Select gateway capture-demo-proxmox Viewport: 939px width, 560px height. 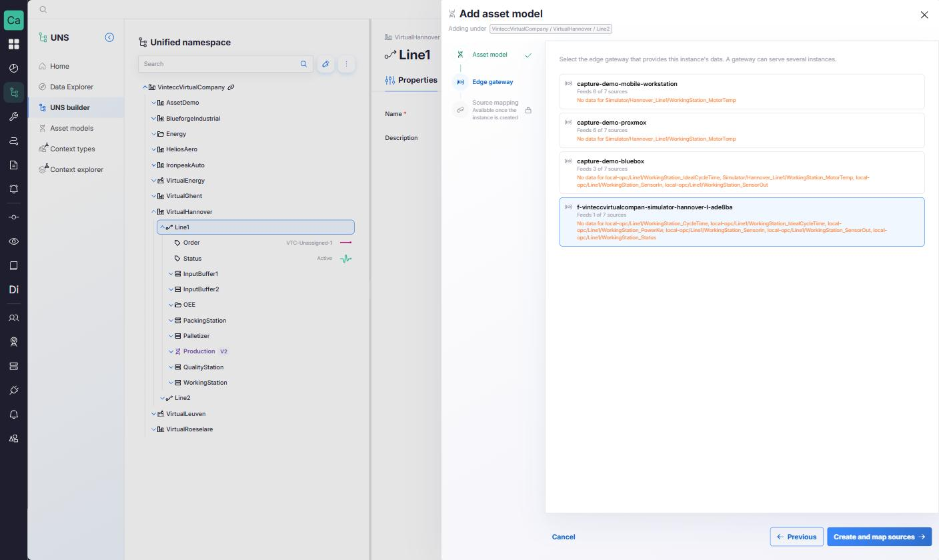tap(742, 130)
